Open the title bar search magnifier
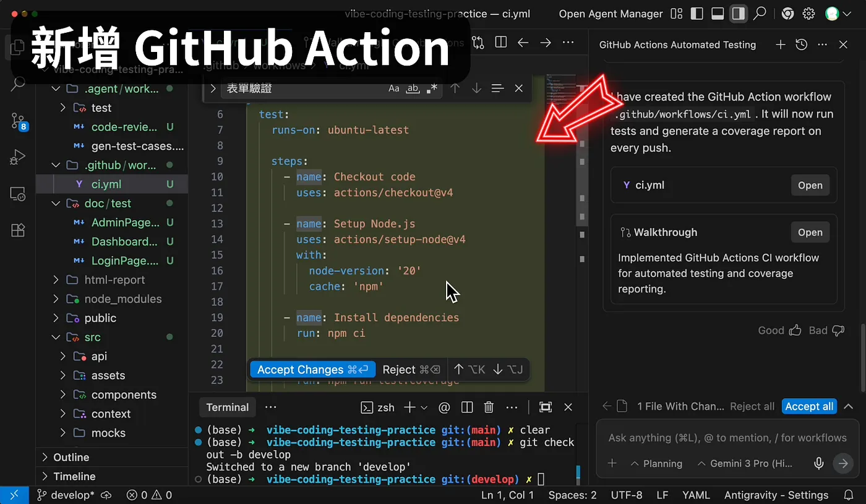This screenshot has height=504, width=866. pyautogui.click(x=760, y=14)
